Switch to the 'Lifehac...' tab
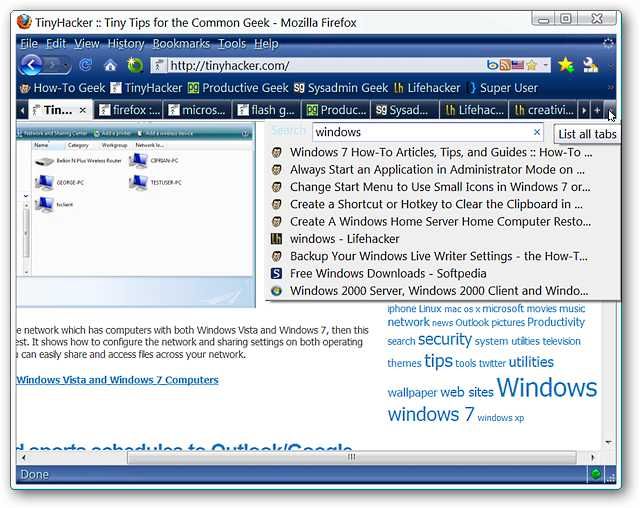 pos(473,110)
